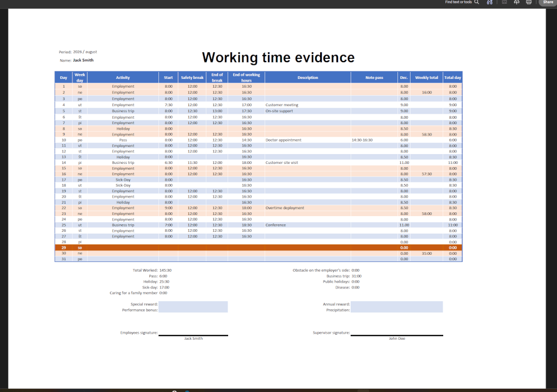Click the 'Performance bonus' label

[x=139, y=310]
